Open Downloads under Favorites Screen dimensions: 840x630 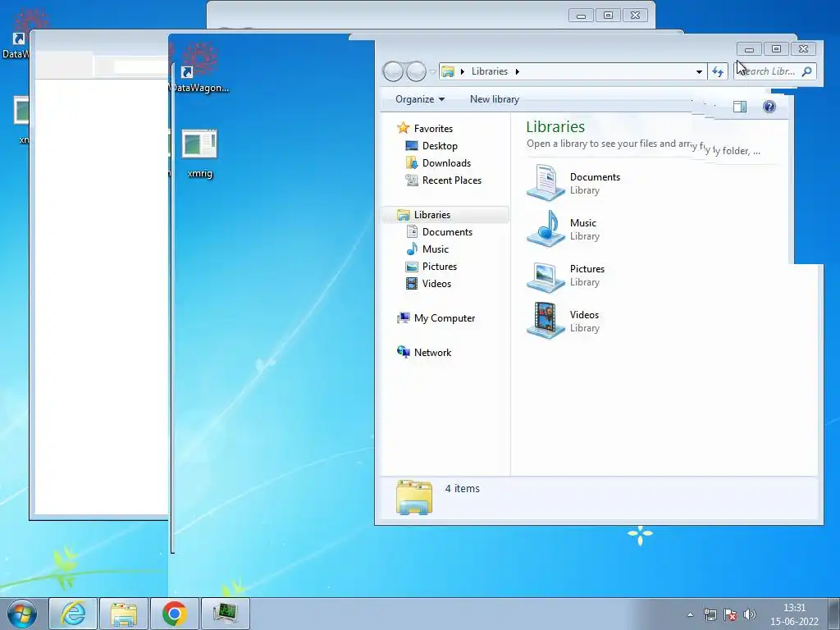click(438, 163)
